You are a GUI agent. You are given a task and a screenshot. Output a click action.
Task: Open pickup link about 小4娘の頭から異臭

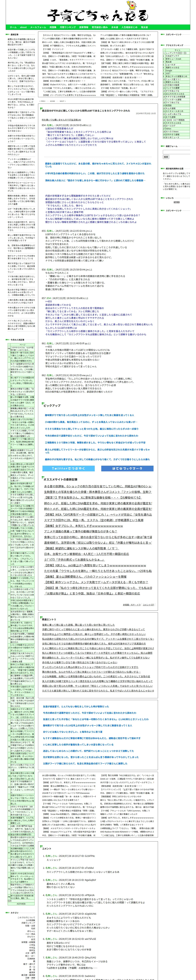click(91, 422)
